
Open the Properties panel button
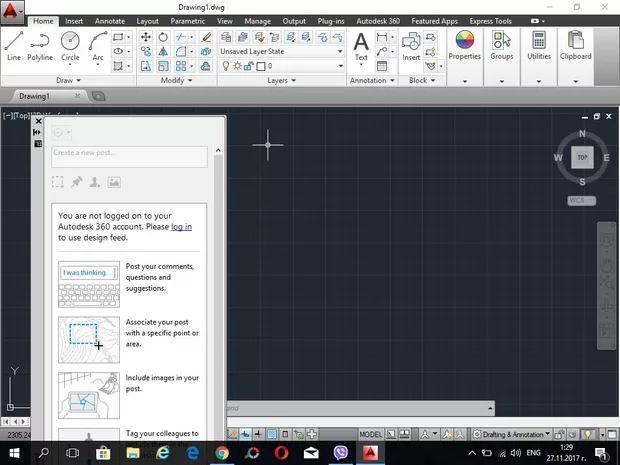click(464, 45)
